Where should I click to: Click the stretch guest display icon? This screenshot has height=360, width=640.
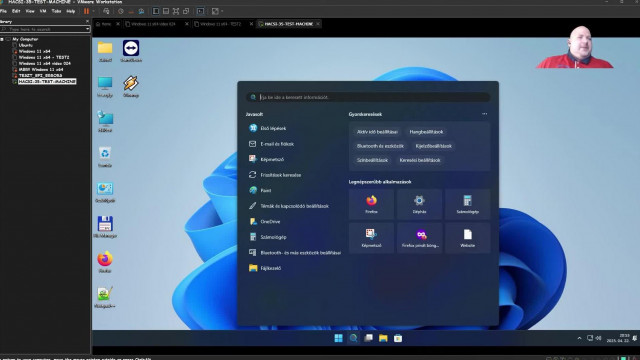[215, 11]
